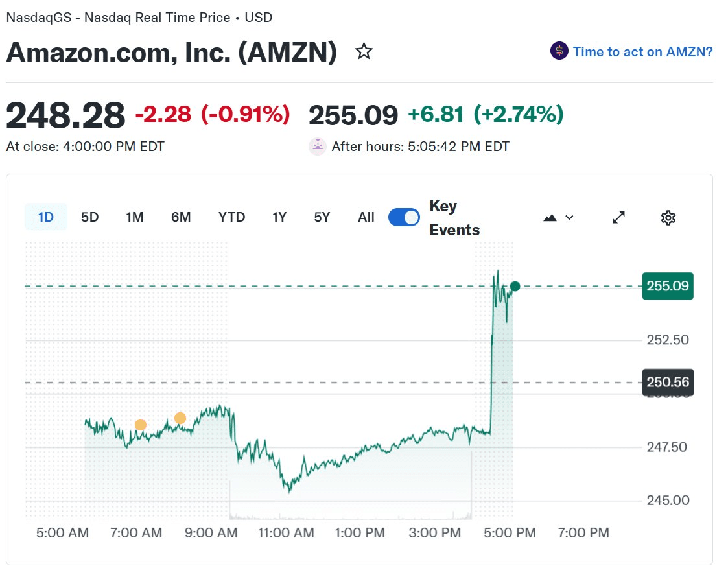Select the 1D time range tab
The height and width of the screenshot is (566, 728).
point(45,217)
